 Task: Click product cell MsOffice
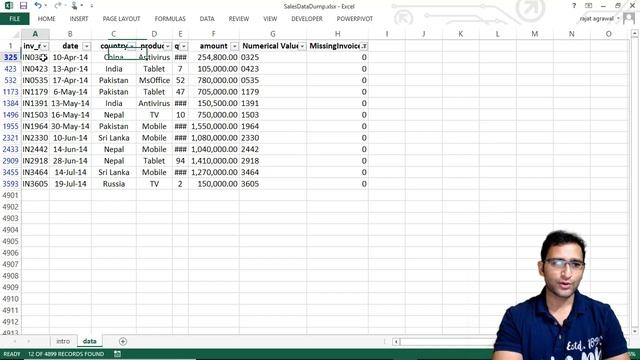tap(154, 80)
